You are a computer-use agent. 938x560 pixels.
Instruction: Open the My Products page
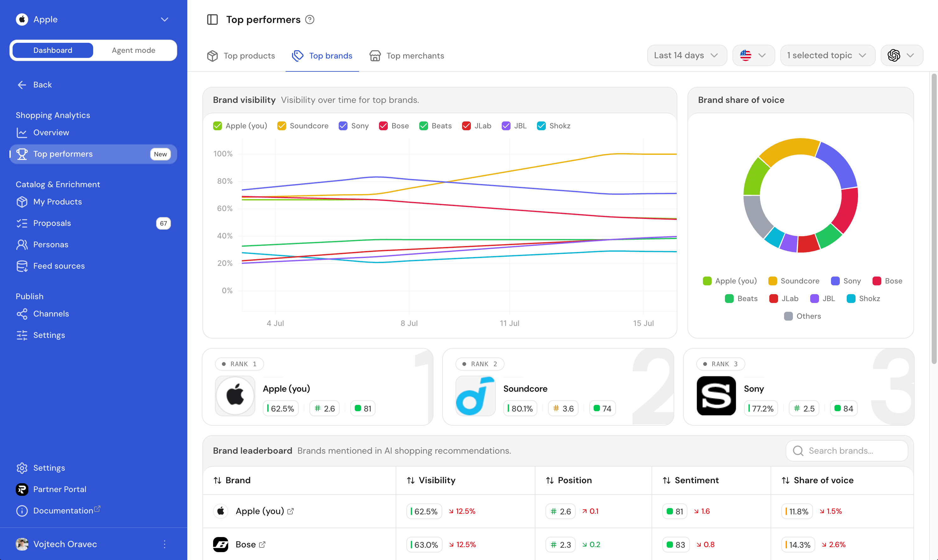[x=93, y=202]
